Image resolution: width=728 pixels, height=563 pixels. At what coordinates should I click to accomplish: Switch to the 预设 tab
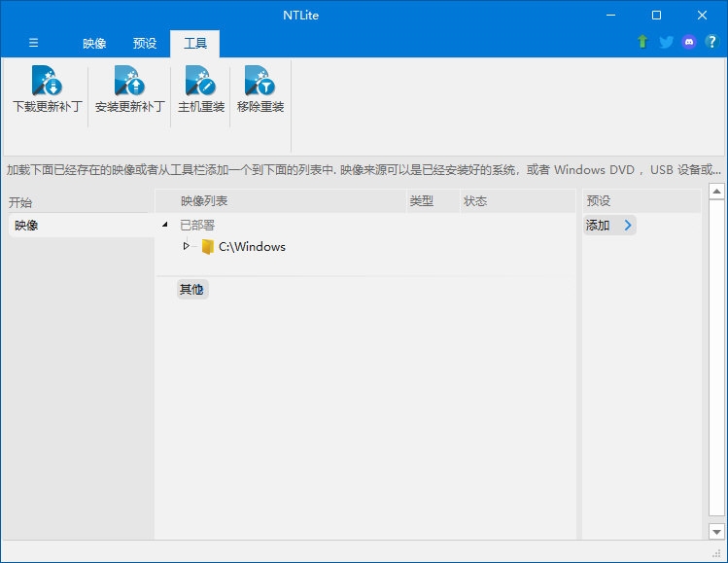pos(145,43)
